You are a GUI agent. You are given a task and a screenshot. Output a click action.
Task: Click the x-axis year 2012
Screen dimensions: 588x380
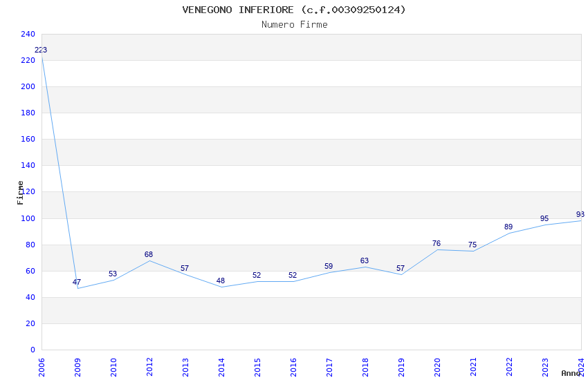click(149, 368)
